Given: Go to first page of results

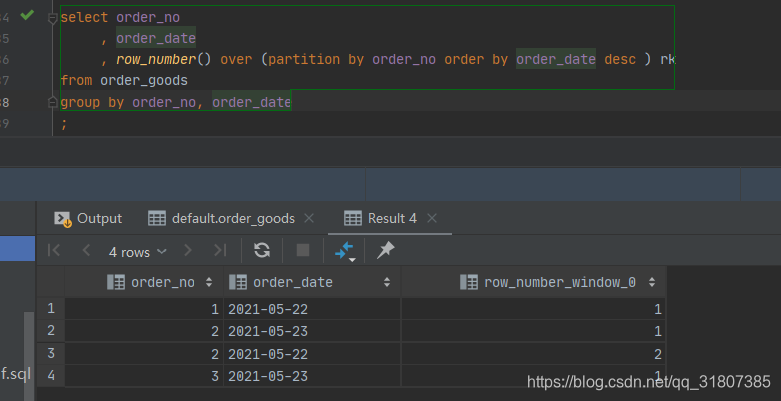Looking at the screenshot, I should click(54, 250).
